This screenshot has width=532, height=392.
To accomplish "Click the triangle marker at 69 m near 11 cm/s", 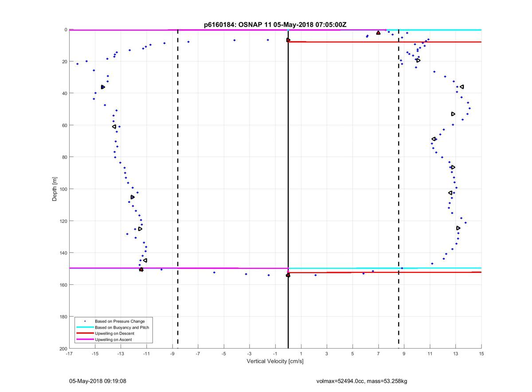I will point(434,139).
